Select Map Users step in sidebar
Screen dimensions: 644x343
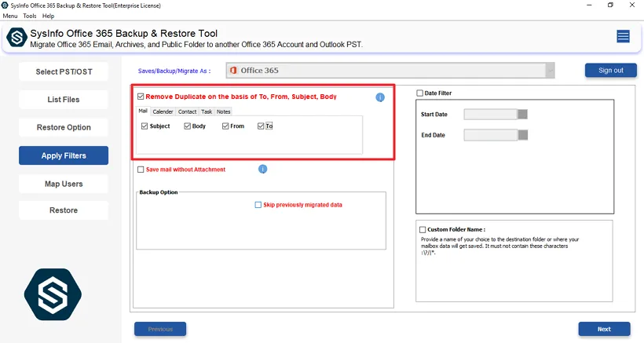pyautogui.click(x=64, y=184)
